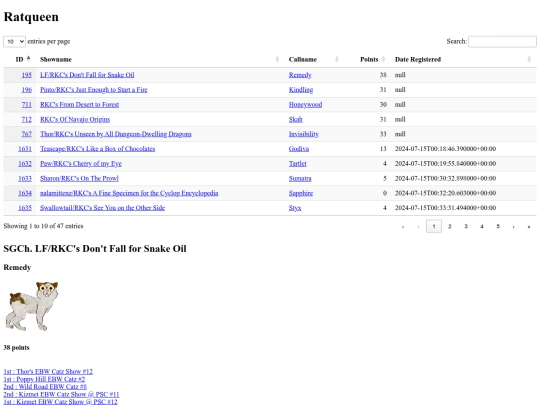
Task: Open cat ID 1631 link
Action: click(x=25, y=149)
